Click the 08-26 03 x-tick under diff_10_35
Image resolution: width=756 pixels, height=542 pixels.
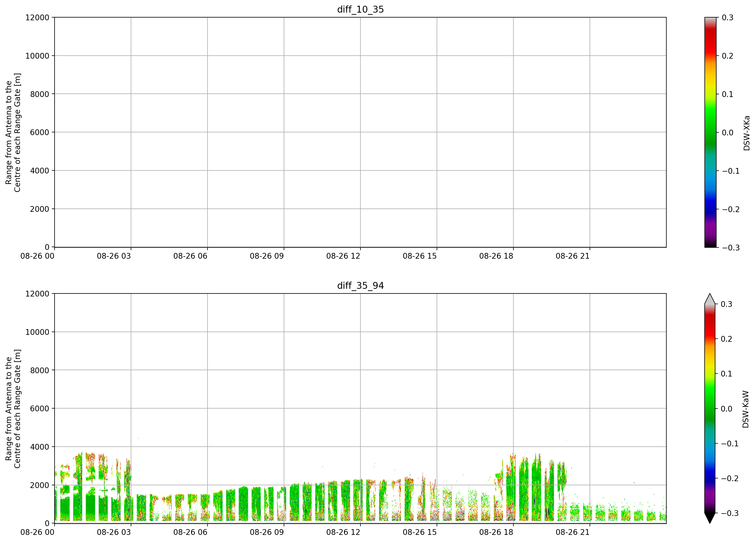(x=114, y=256)
